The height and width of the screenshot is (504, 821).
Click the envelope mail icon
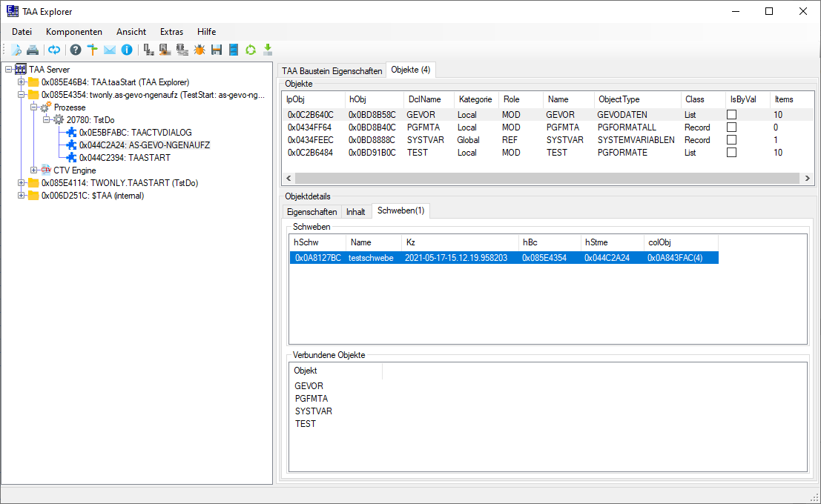coord(109,50)
